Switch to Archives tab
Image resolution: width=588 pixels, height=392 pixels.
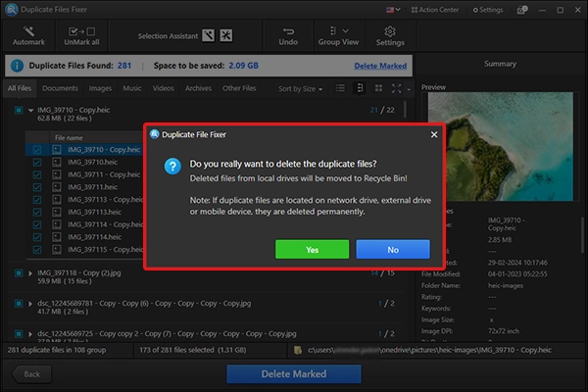coord(198,88)
